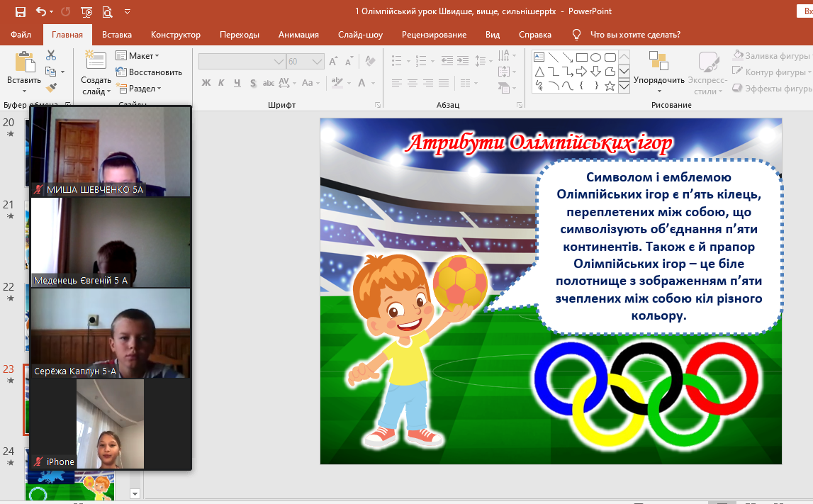Copy selection using the copy icon
This screenshot has width=813, height=504.
(51, 72)
